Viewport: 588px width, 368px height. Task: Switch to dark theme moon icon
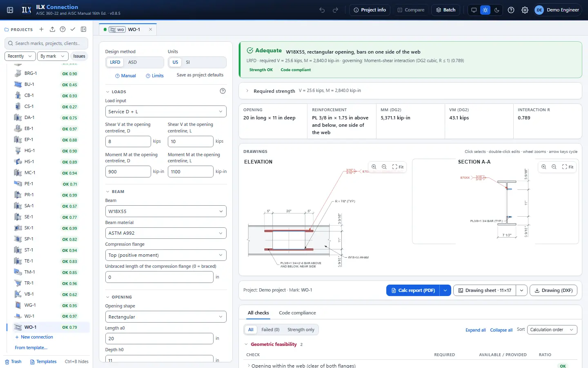click(497, 10)
